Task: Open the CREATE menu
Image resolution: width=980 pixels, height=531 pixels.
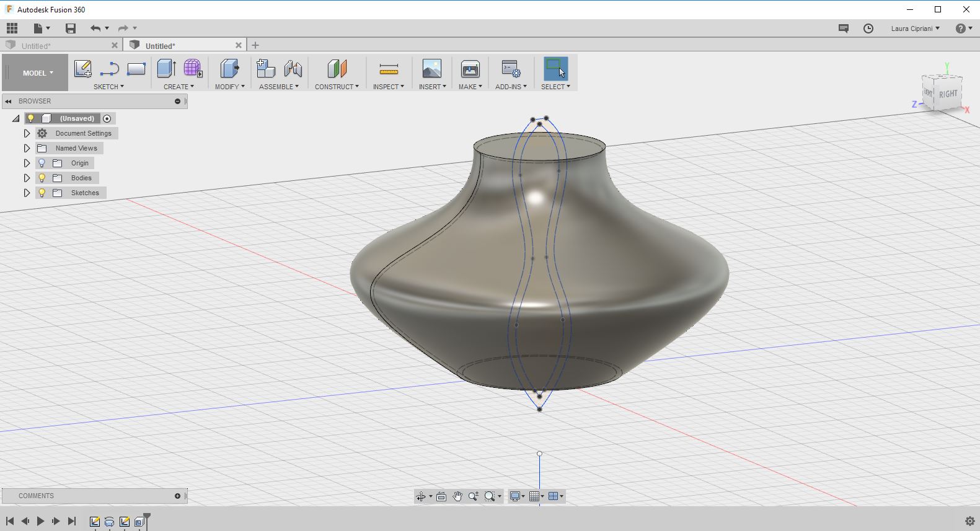Action: point(179,87)
